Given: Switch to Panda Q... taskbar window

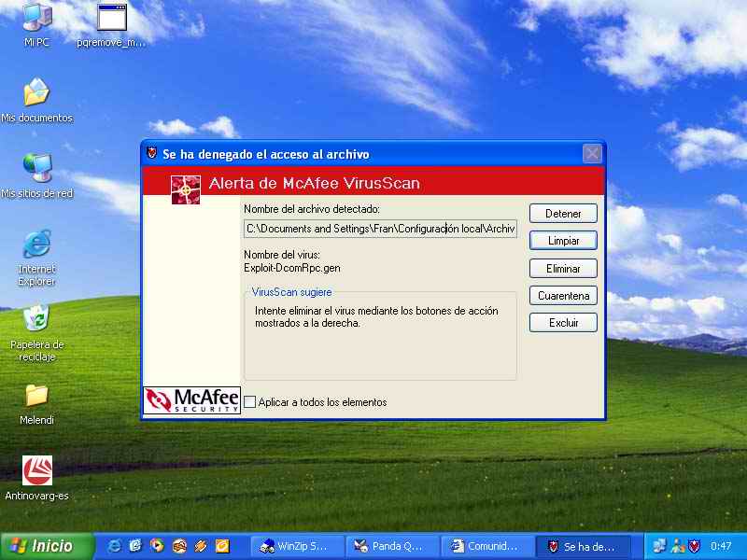Looking at the screenshot, I should 392,546.
